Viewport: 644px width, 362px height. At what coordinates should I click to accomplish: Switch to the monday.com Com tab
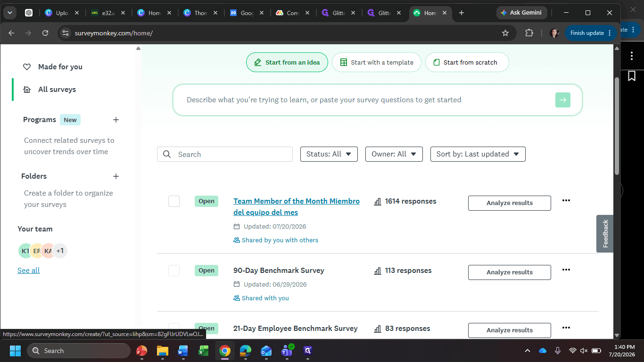click(x=293, y=13)
